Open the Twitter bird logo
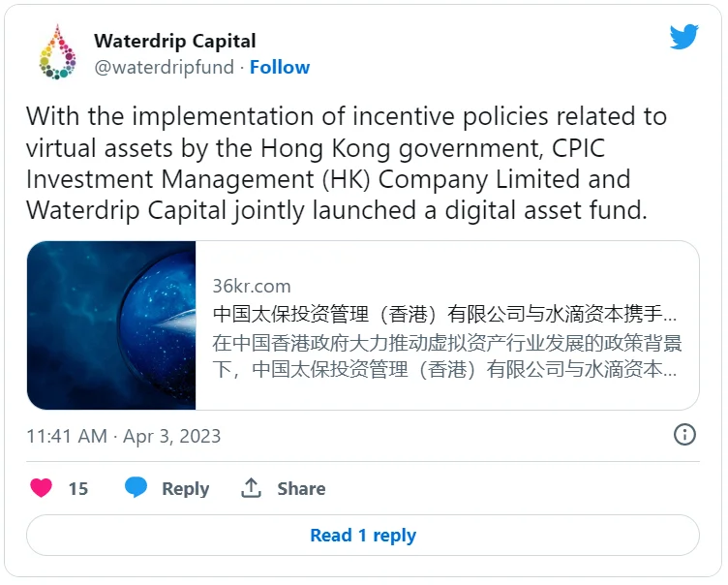The height and width of the screenshot is (585, 728). point(684,38)
